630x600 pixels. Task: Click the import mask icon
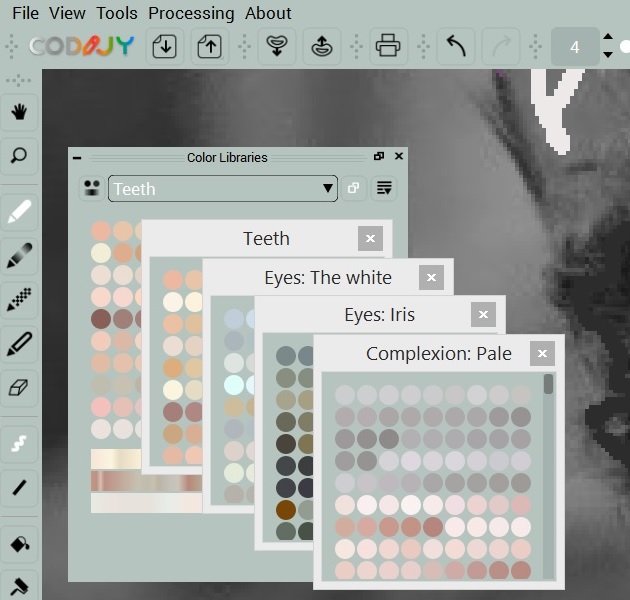277,46
